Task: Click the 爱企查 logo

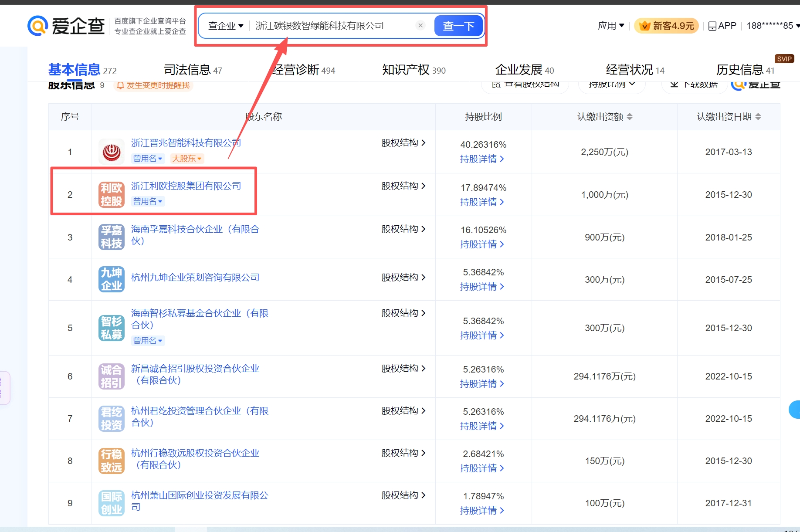Action: point(66,26)
